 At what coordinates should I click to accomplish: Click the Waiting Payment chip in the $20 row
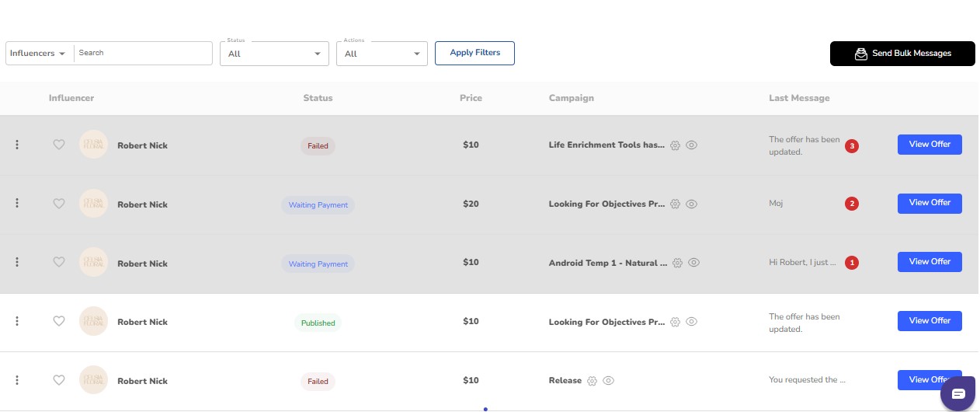click(x=318, y=205)
